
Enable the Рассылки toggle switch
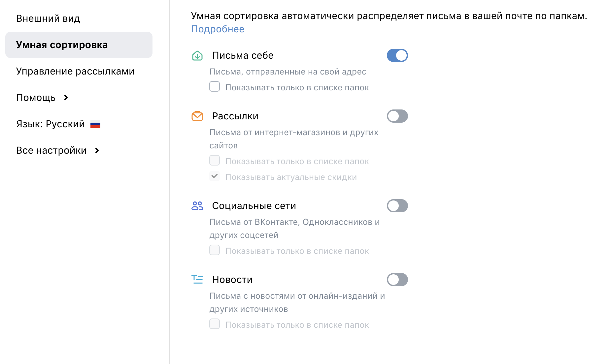click(397, 116)
